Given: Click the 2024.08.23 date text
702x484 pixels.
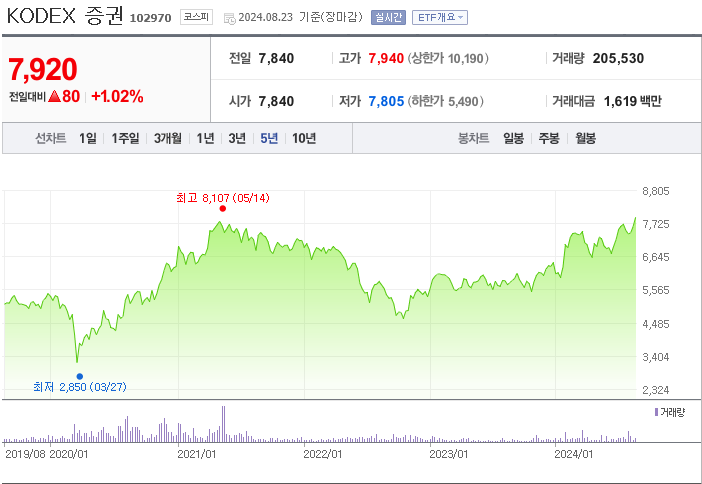Looking at the screenshot, I should pyautogui.click(x=265, y=17).
